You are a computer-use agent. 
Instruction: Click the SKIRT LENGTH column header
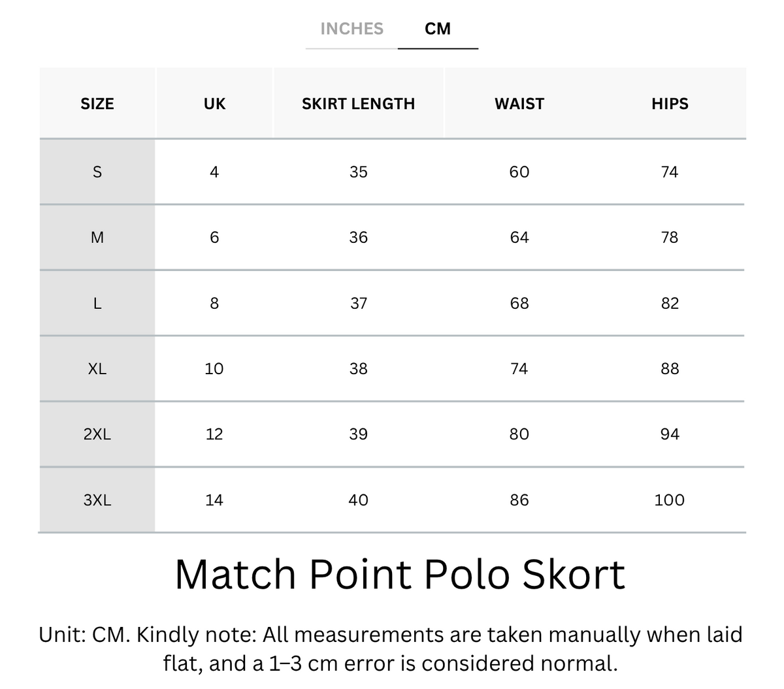tap(358, 104)
